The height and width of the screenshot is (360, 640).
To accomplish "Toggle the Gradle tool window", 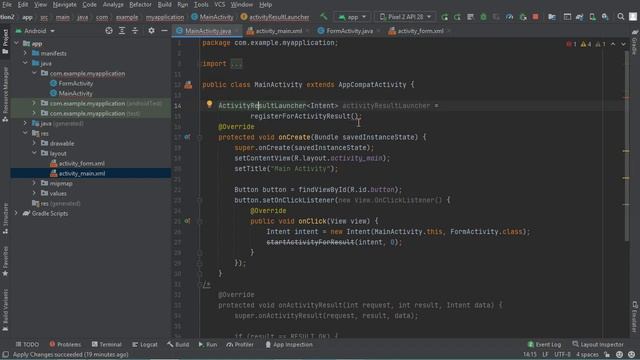I will [x=635, y=42].
